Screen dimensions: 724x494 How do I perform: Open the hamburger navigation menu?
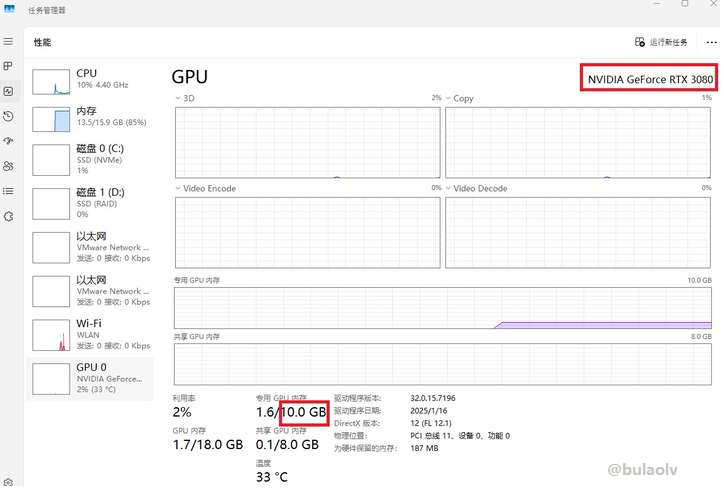tap(8, 42)
